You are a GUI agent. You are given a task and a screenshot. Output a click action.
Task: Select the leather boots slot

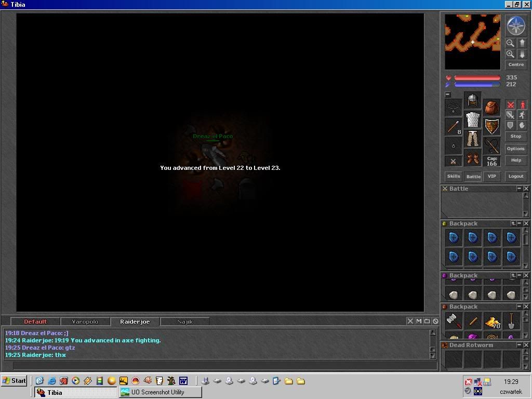tap(473, 158)
